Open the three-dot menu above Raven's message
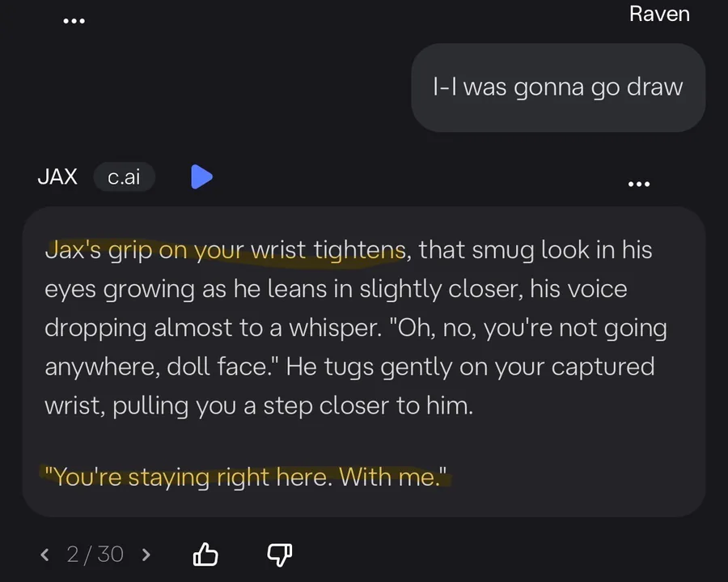 pos(74,21)
